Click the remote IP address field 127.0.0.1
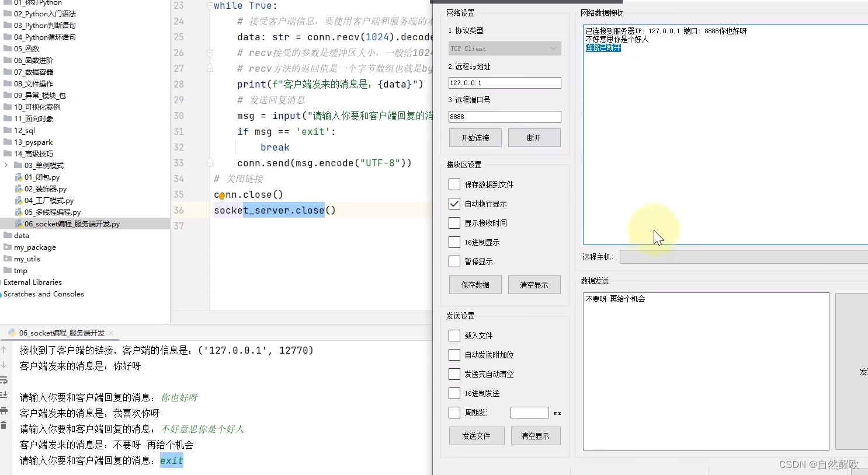 coord(505,83)
